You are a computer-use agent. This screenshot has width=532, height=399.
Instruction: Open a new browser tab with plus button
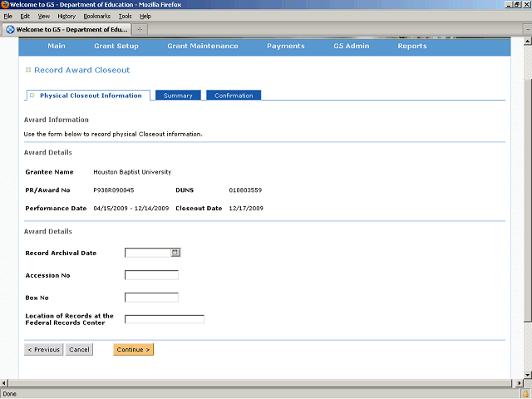pyautogui.click(x=140, y=30)
